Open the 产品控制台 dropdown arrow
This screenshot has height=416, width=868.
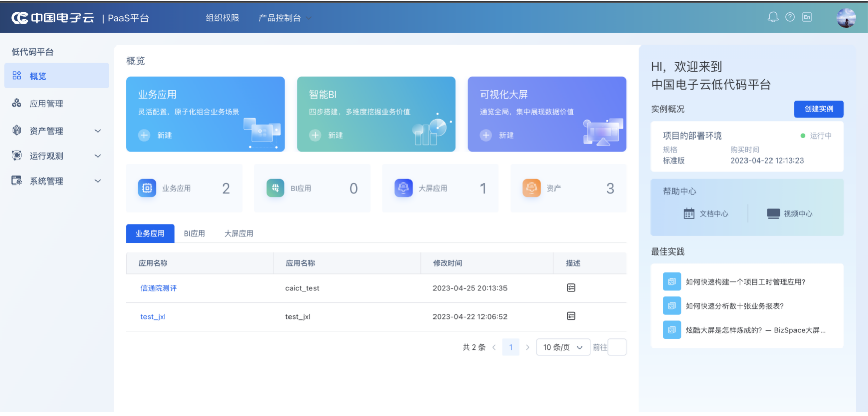(x=308, y=18)
